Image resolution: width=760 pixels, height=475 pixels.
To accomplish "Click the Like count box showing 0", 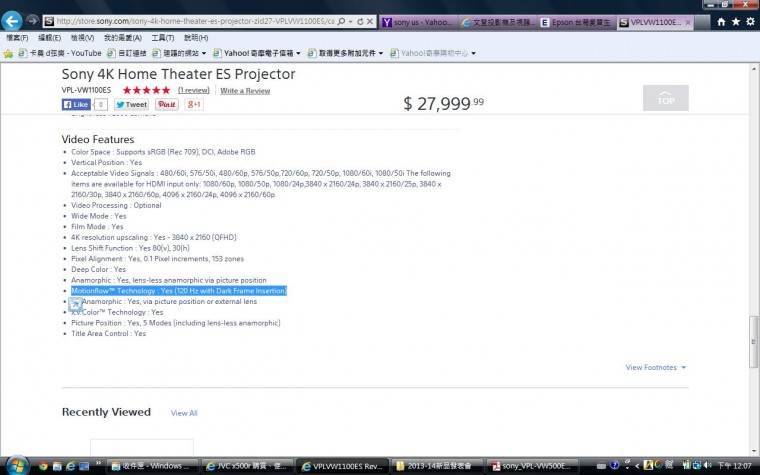I will pyautogui.click(x=100, y=104).
